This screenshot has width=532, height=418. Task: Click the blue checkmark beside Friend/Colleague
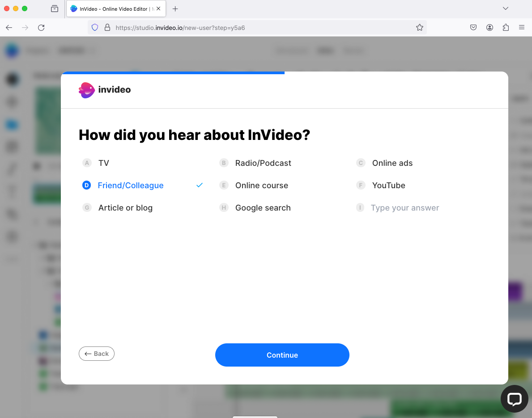coord(200,185)
